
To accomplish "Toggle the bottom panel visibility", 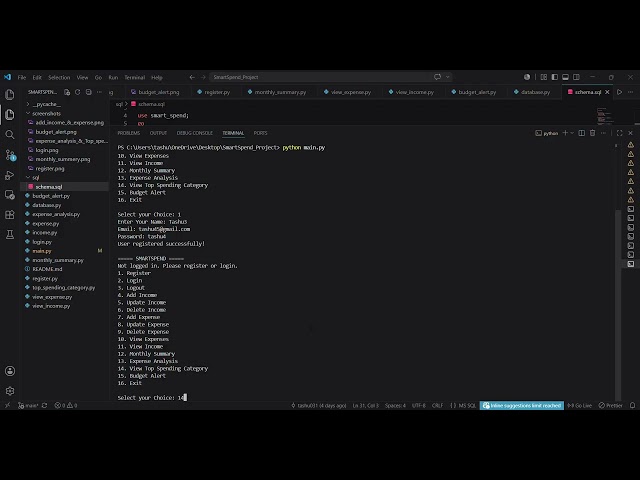I will click(565, 77).
